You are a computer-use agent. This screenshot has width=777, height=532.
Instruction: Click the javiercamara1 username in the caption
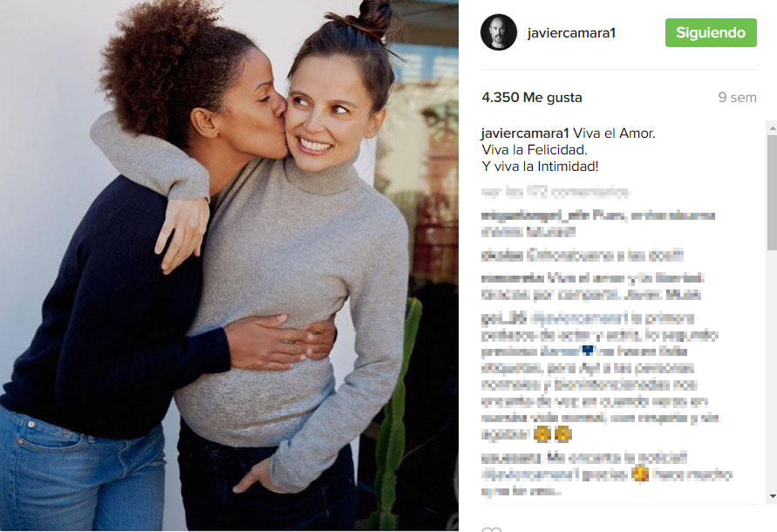(525, 133)
